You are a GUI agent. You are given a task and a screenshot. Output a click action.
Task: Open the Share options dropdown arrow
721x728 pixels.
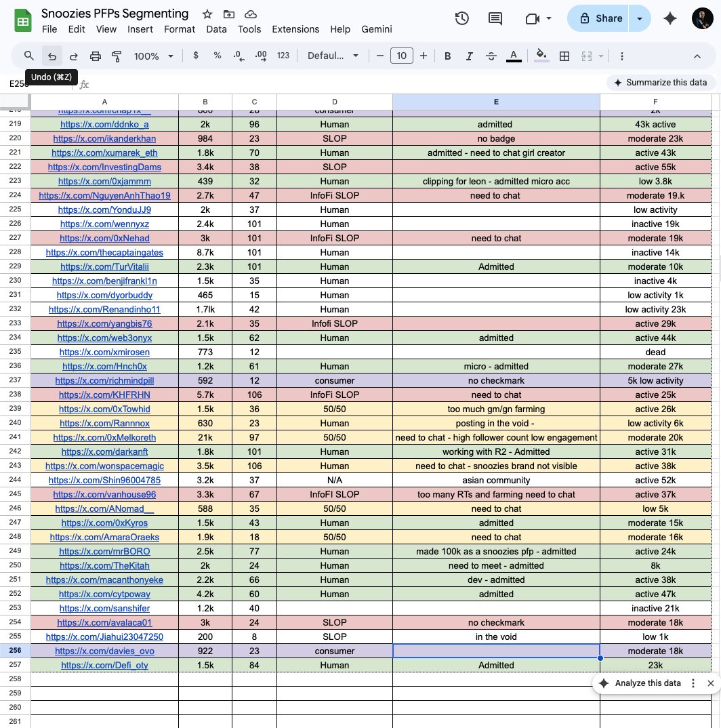coord(640,18)
